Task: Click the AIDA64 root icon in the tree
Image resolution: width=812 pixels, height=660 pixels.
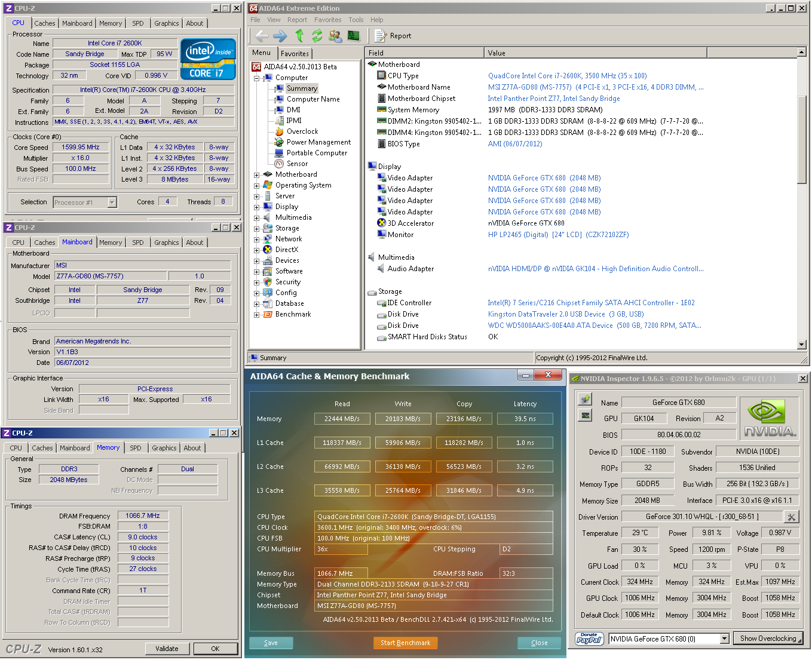Action: click(x=256, y=67)
